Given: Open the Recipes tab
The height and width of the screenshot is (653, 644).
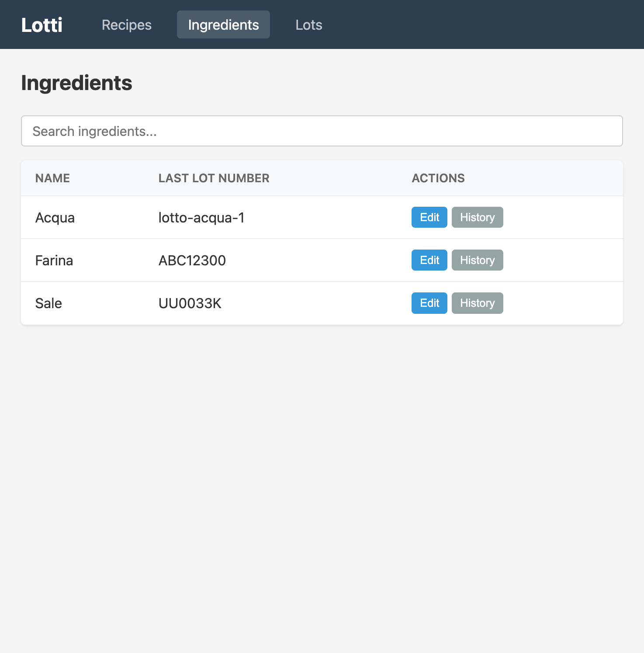Looking at the screenshot, I should [x=126, y=25].
